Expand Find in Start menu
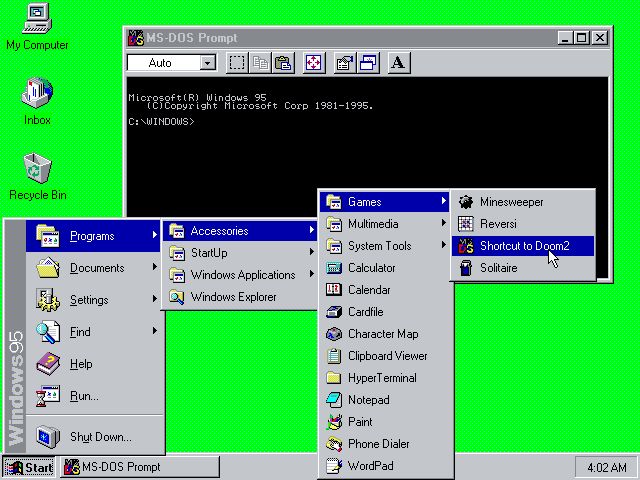640x480 pixels. click(x=93, y=331)
